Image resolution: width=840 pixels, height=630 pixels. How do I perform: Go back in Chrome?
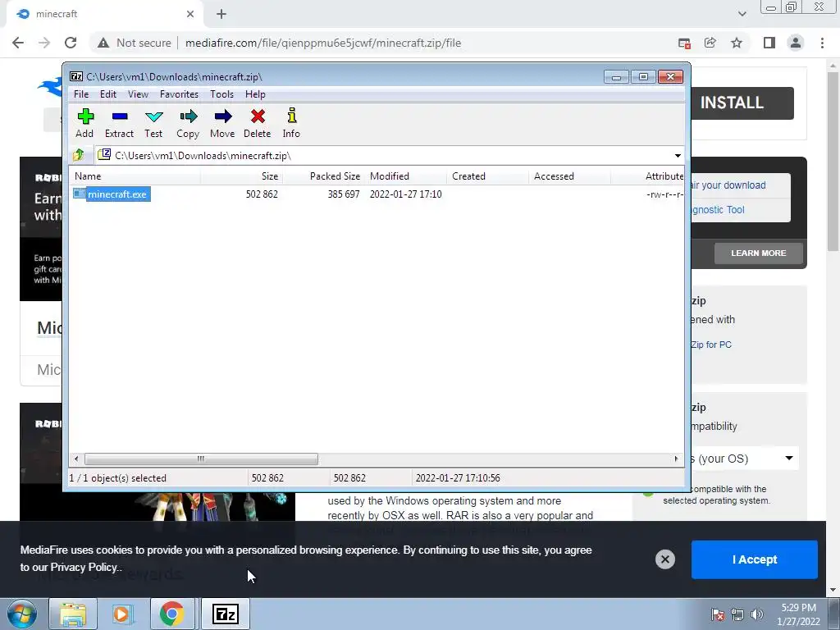click(18, 43)
